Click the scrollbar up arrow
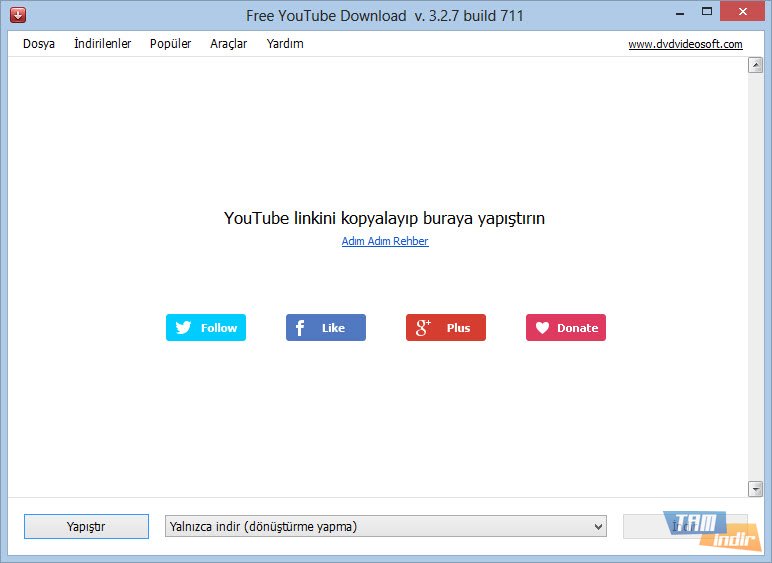The height and width of the screenshot is (563, 772). click(x=755, y=65)
